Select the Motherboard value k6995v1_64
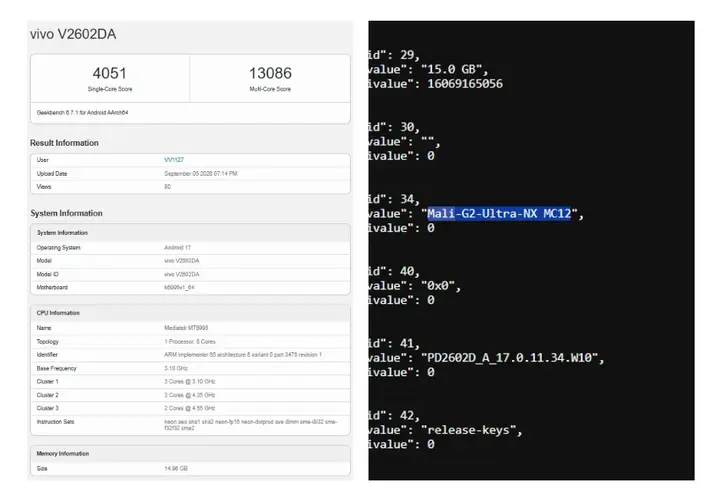 point(179,287)
